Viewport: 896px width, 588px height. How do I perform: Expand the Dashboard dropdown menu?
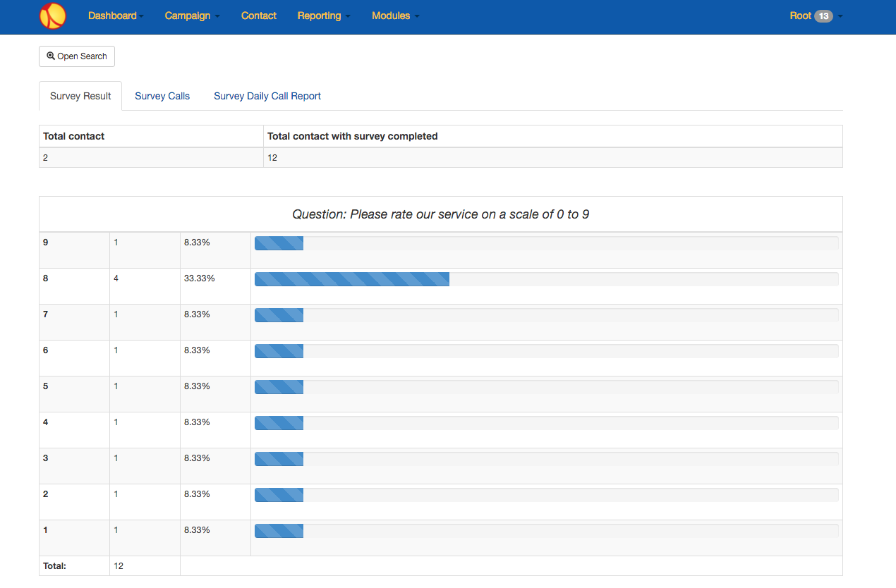click(116, 16)
